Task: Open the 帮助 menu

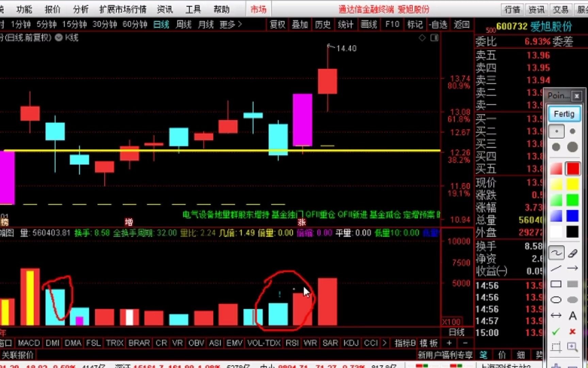Action: coord(222,9)
